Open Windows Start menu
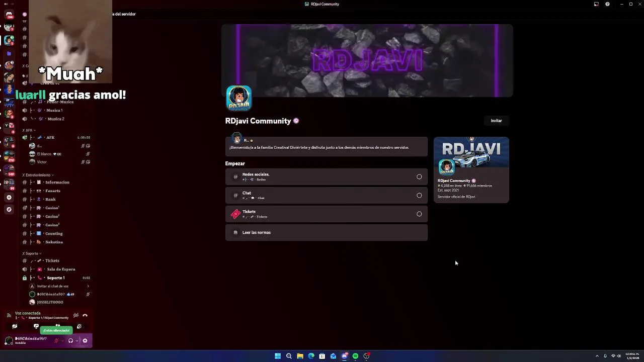644x362 pixels. (278, 356)
